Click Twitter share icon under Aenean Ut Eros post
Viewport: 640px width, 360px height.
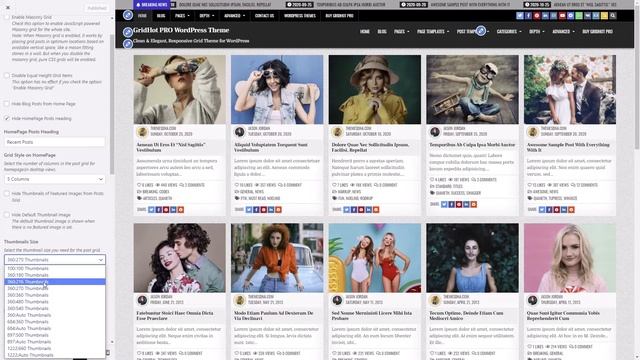(x=151, y=209)
